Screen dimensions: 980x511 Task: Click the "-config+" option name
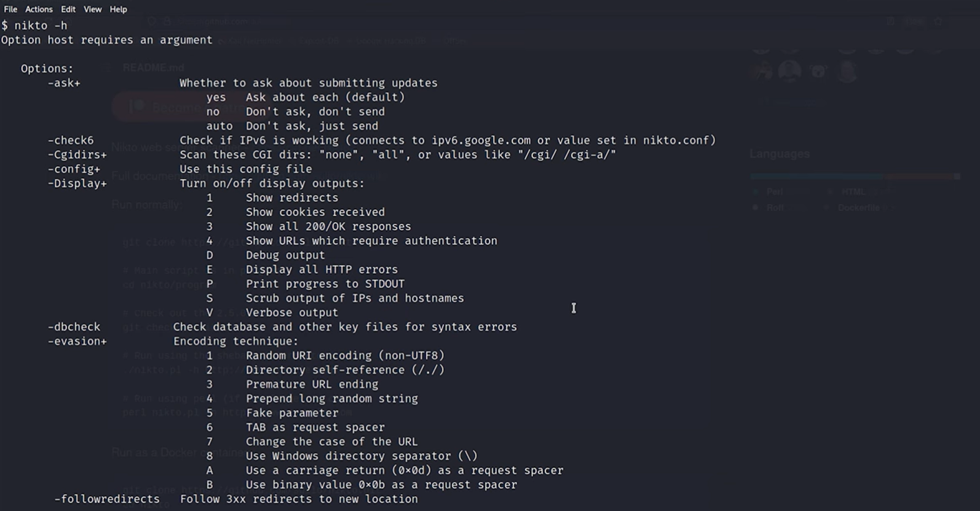pyautogui.click(x=74, y=169)
